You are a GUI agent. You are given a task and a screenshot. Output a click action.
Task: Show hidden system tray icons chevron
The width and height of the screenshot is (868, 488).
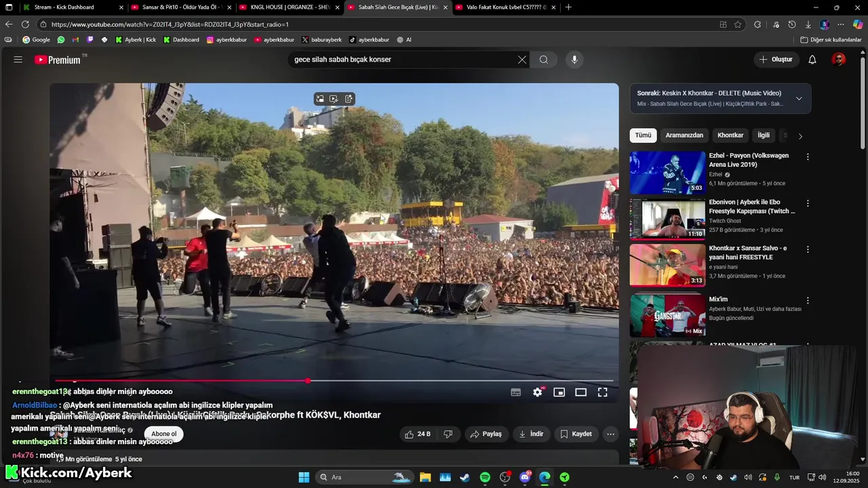675,477
